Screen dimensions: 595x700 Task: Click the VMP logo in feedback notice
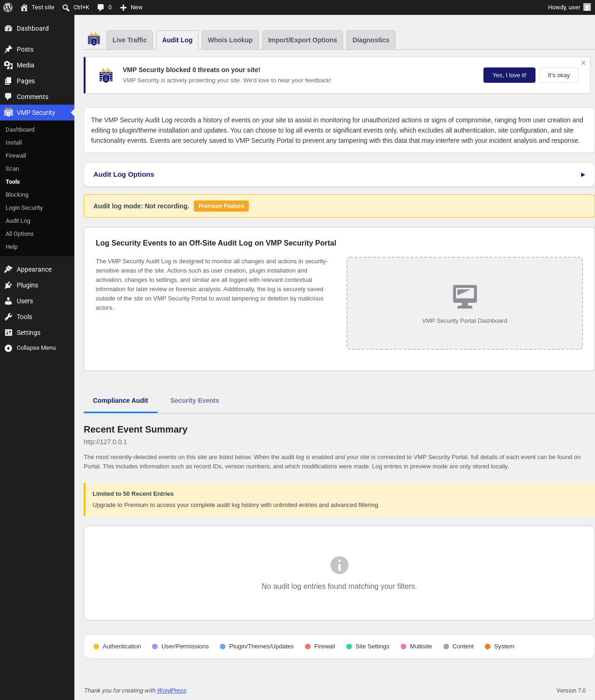(106, 75)
